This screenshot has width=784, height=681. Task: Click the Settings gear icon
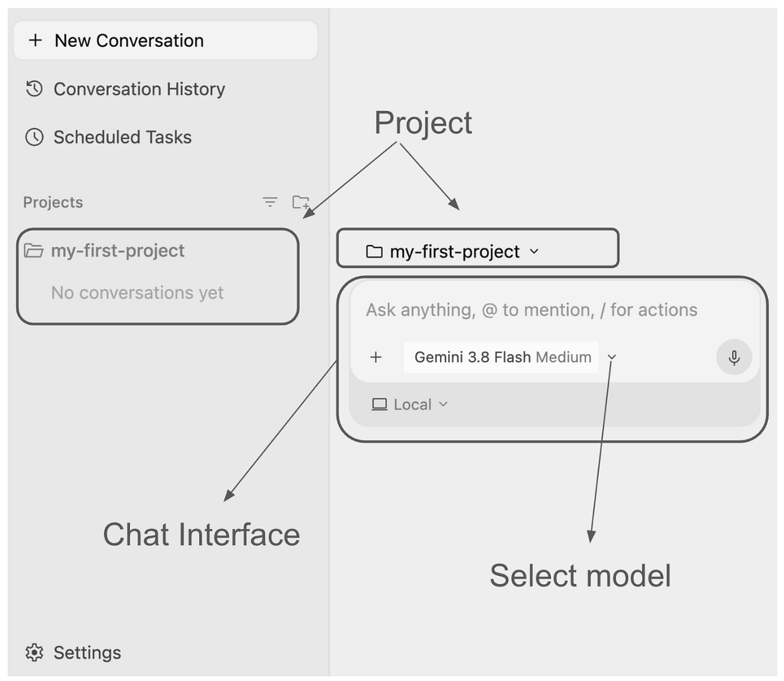coord(34,652)
